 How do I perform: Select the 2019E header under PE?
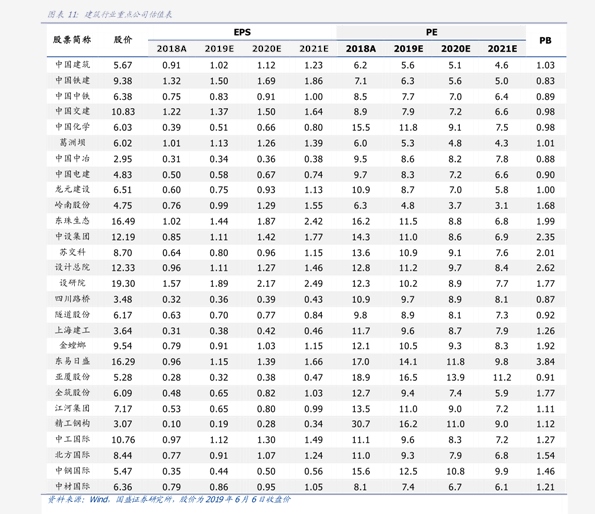click(408, 49)
